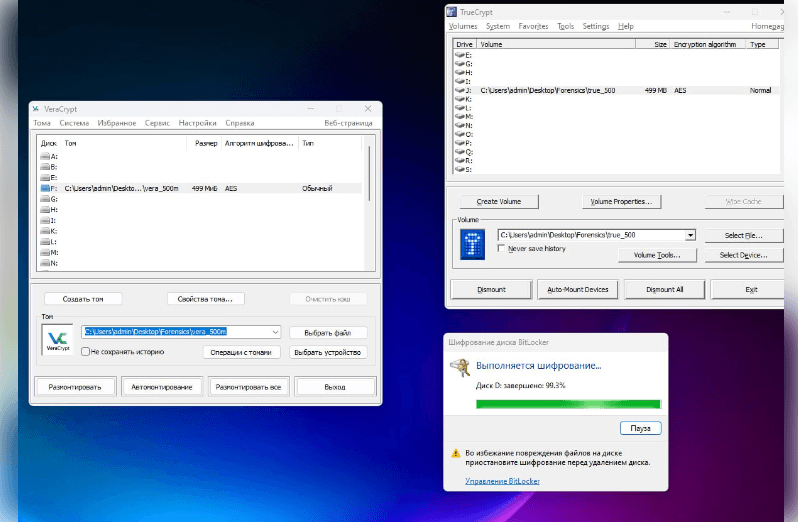Screen dimensions: 798x522
Task: Click 'Операции с томами' button
Action: point(241,352)
